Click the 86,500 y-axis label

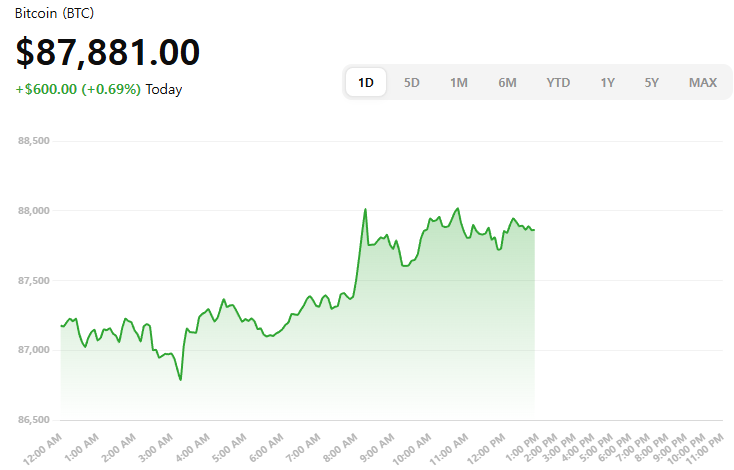pos(33,419)
